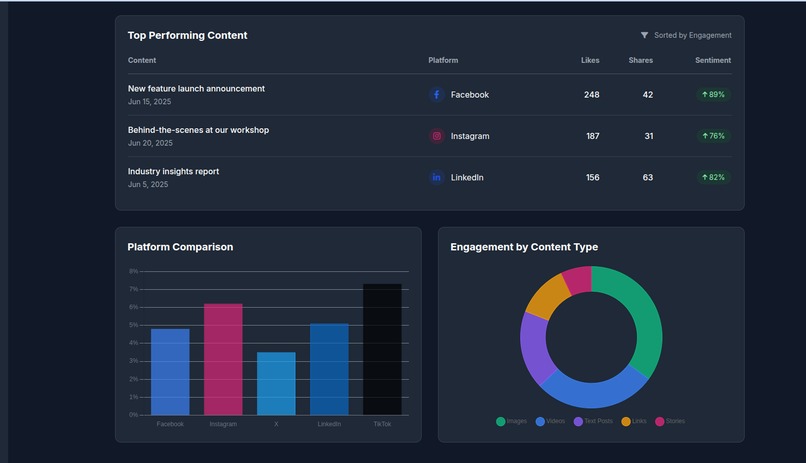
Task: Open Industry insights report post
Action: click(x=173, y=171)
